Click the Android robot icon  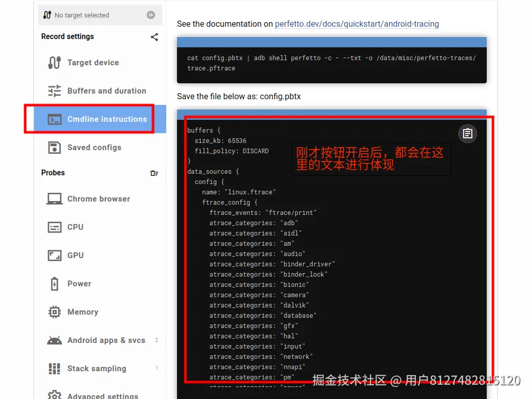55,340
